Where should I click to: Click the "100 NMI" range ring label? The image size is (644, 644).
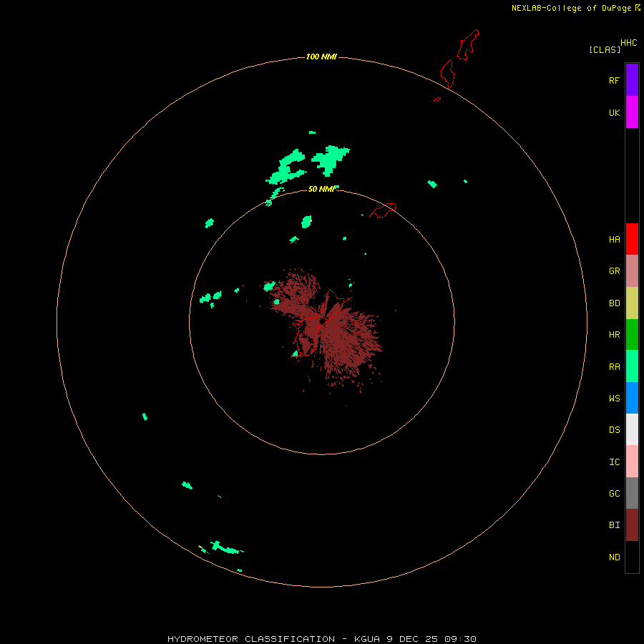pyautogui.click(x=321, y=57)
